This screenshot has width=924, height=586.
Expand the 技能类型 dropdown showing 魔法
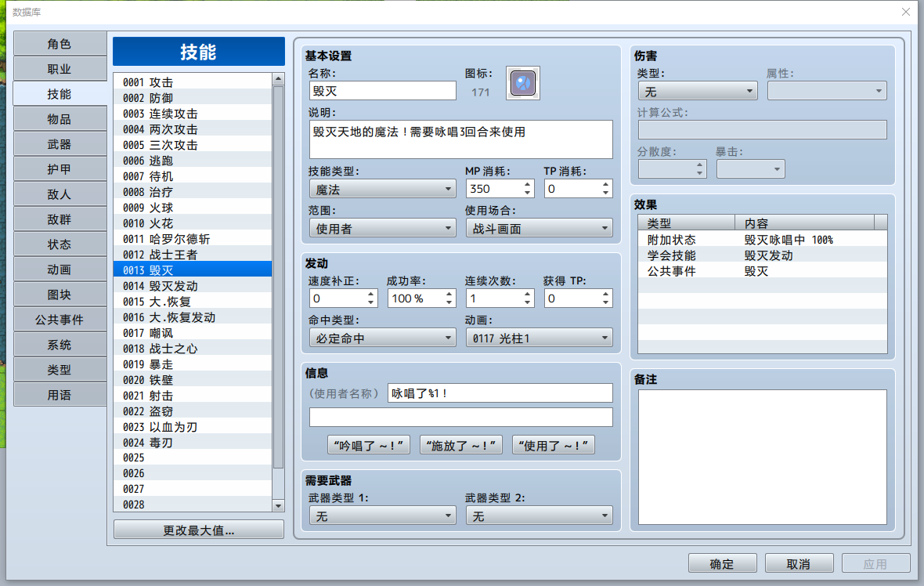point(382,190)
